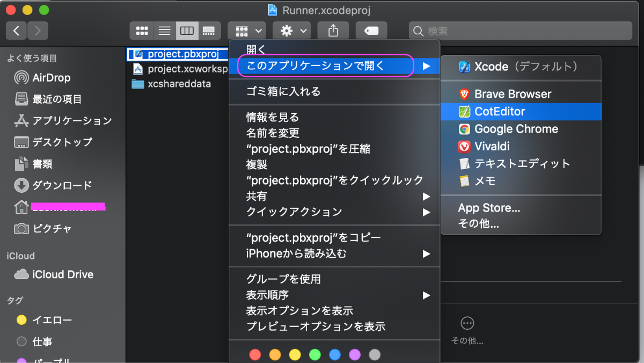Expand the クイックアクション submenu
The image size is (644, 363).
[x=334, y=212]
